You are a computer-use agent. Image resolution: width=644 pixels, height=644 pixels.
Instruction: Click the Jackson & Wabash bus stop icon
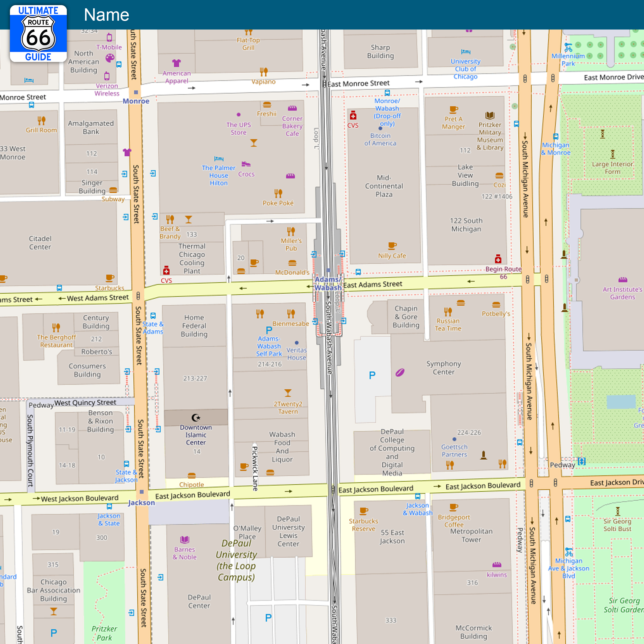(418, 496)
